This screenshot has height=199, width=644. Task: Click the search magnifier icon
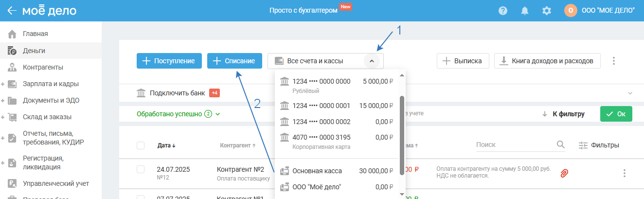click(x=561, y=145)
